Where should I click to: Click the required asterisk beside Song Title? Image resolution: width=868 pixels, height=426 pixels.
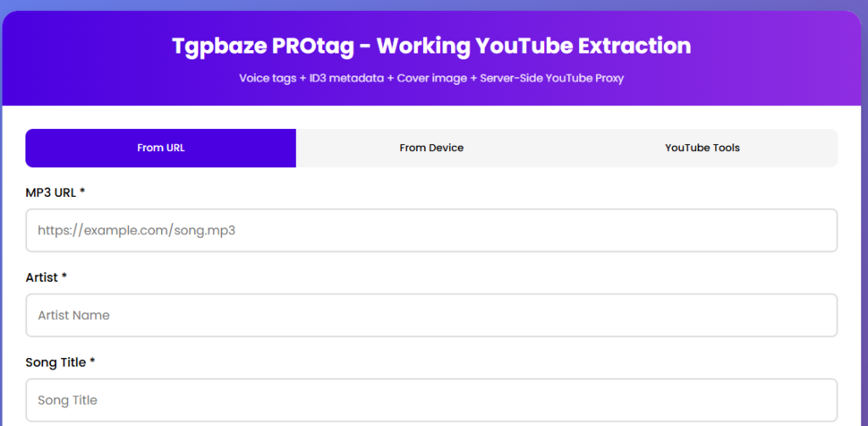pyautogui.click(x=92, y=362)
